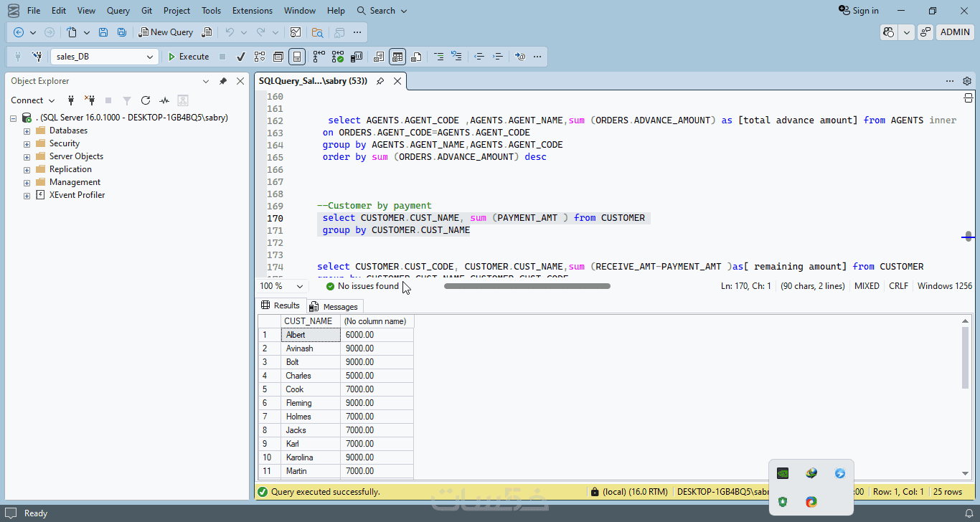980x522 pixels.
Task: Click the Disconnect icon in Object Explorer
Action: (90, 100)
